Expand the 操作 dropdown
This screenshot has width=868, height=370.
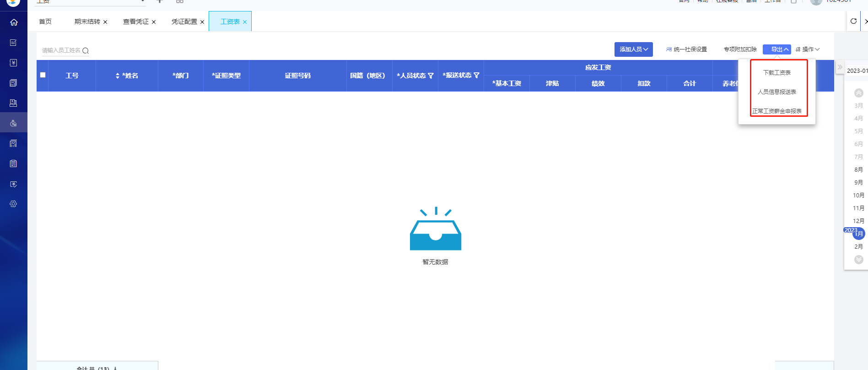click(808, 49)
